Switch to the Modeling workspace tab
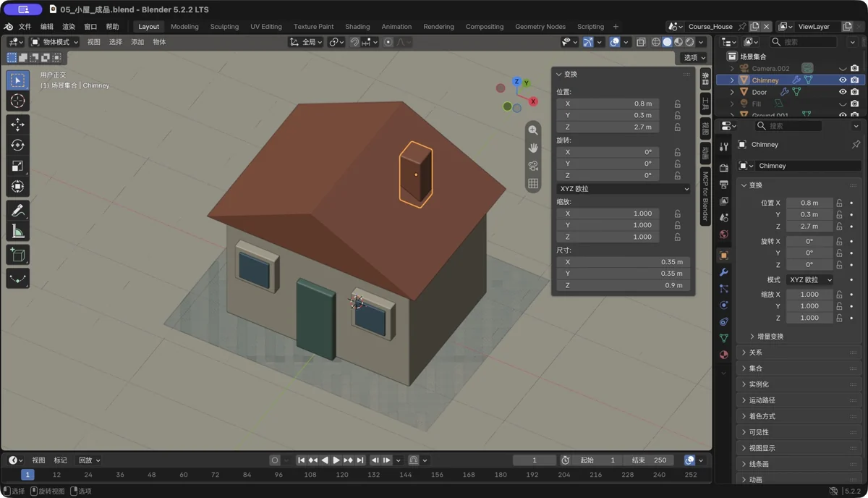Image resolution: width=868 pixels, height=498 pixels. [x=184, y=27]
